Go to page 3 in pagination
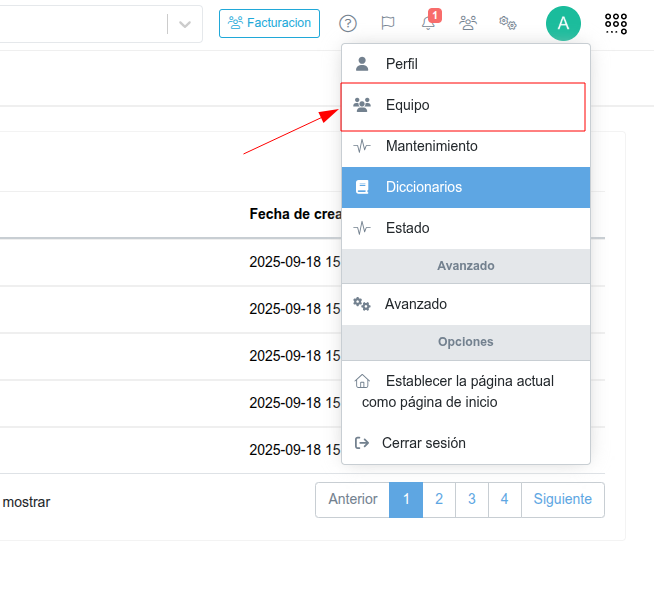The height and width of the screenshot is (599, 654). click(471, 499)
